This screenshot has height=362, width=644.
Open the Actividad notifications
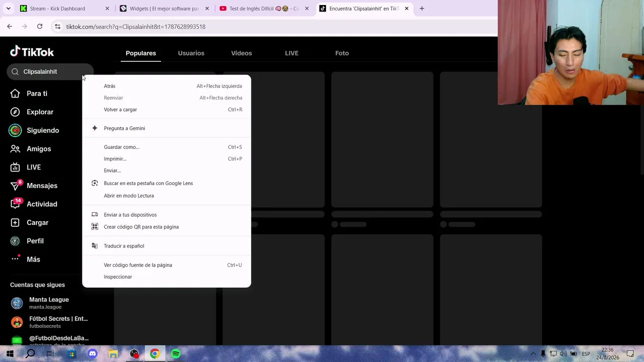(x=34, y=204)
